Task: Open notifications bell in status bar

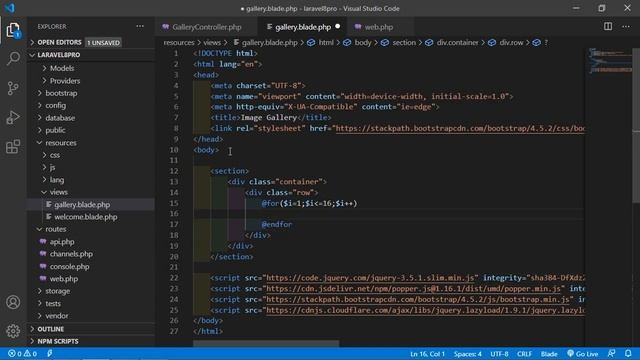Action: 628,353
